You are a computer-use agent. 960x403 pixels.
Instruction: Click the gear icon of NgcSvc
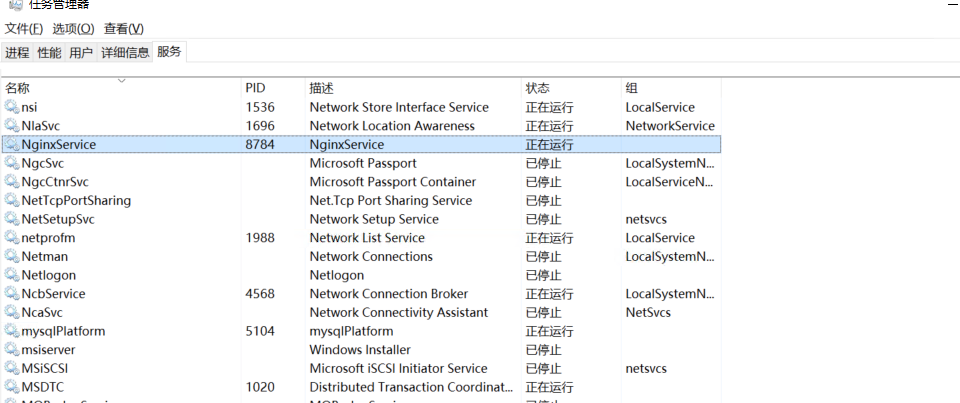click(12, 163)
